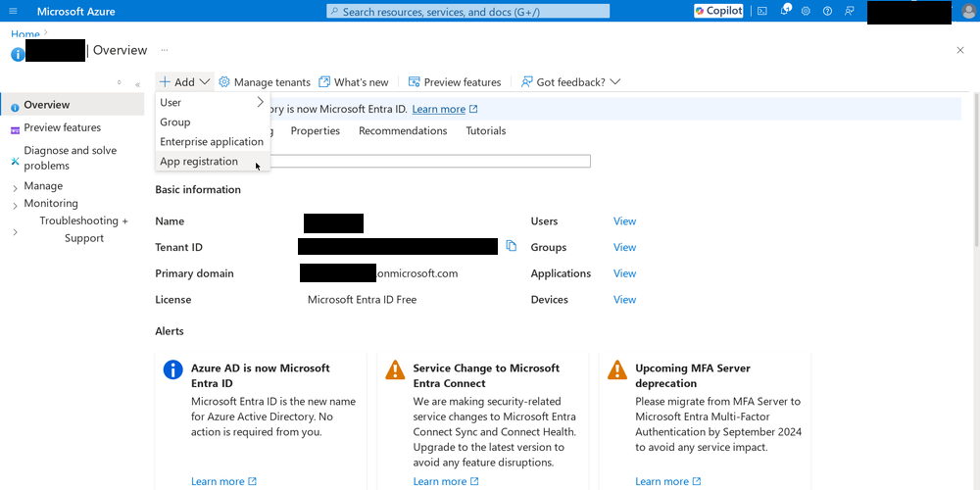
Task: Choose Enterprise application from Add menu
Action: pos(213,142)
